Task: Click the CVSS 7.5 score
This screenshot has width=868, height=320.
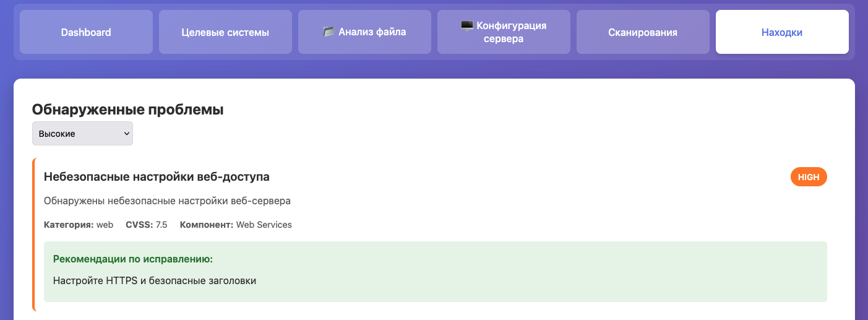Action: point(147,225)
